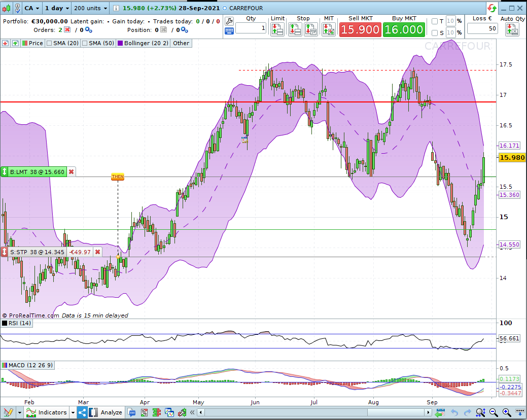
Task: Open the 1 day timeframe dropdown
Action: (57, 8)
